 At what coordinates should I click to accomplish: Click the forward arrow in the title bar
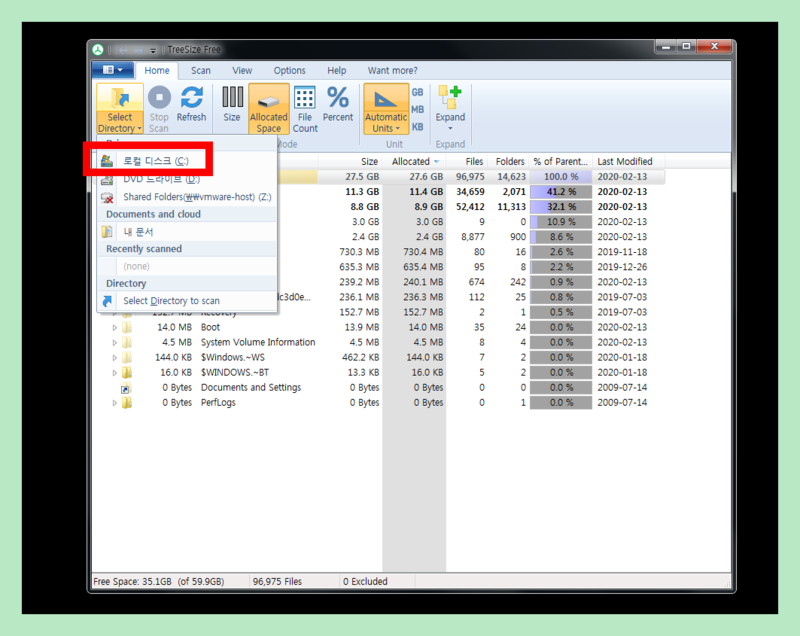point(139,50)
